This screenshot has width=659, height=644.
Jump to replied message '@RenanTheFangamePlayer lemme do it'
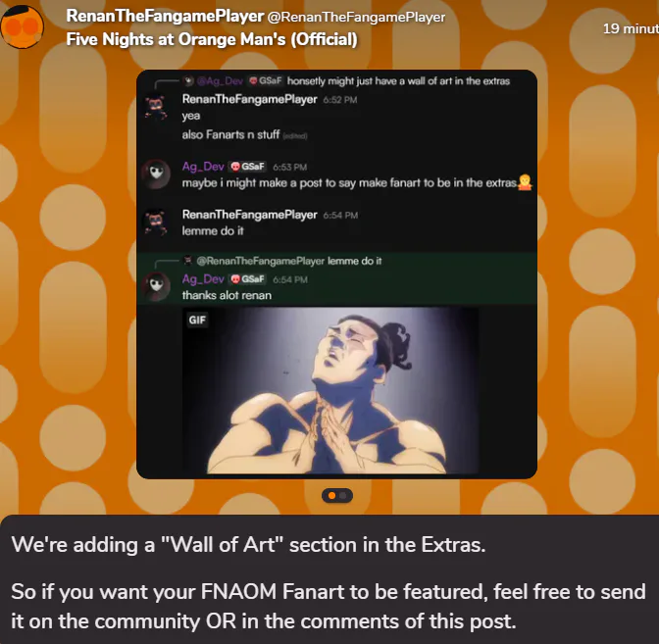click(282, 261)
